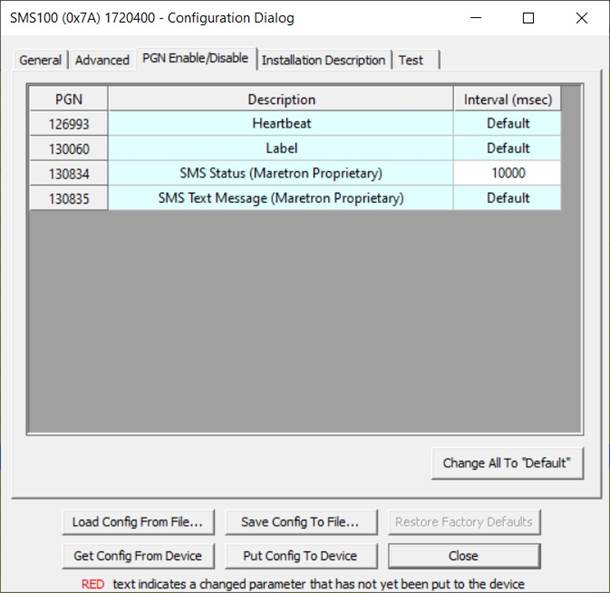
Task: Select PGN 126993 row header
Action: pos(68,124)
